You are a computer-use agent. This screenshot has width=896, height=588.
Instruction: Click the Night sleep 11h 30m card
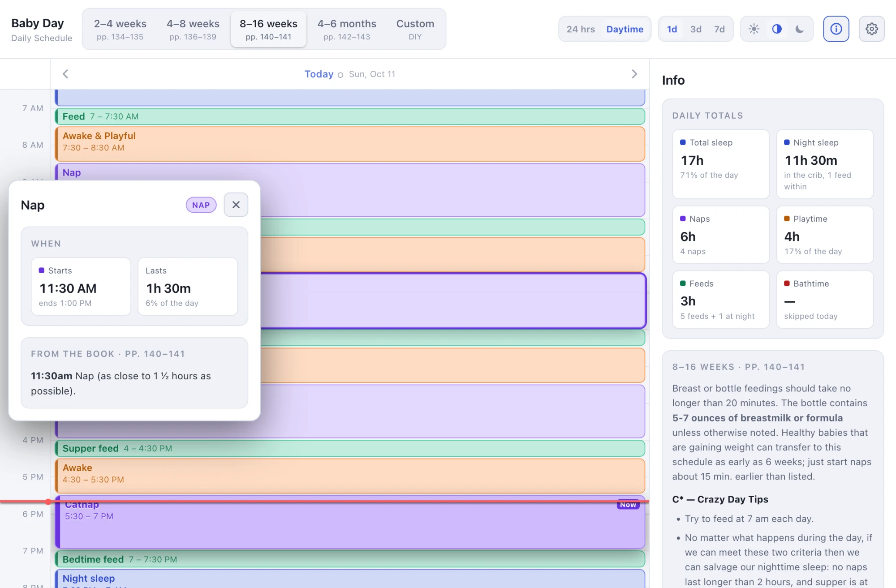coord(825,164)
